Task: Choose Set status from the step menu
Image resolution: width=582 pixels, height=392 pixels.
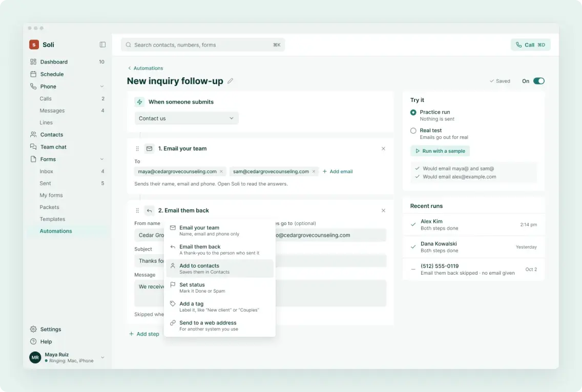Action: point(220,287)
